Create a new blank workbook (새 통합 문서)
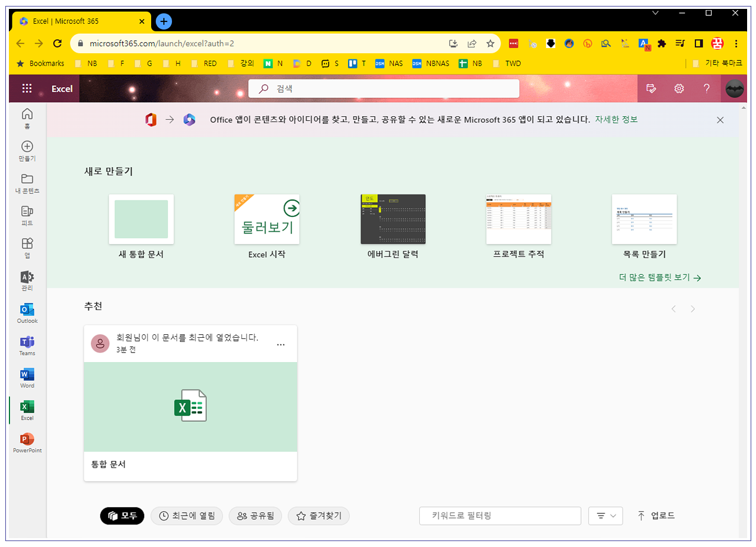This screenshot has height=547, width=756. pos(141,227)
